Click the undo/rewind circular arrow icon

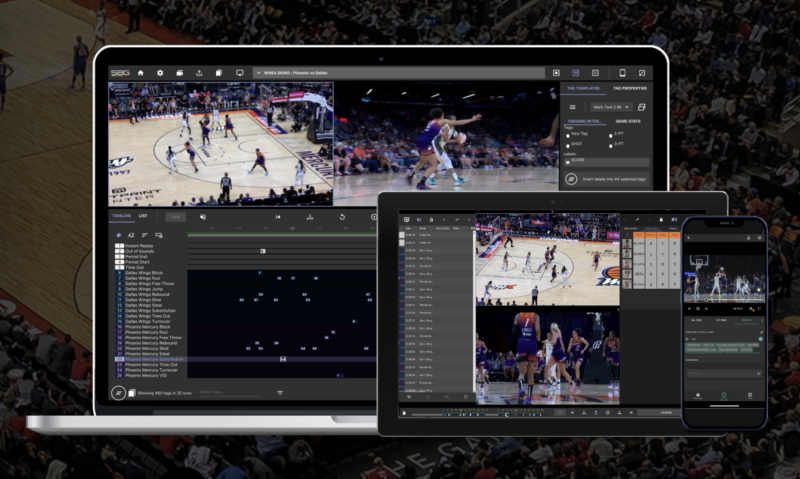coord(343,216)
